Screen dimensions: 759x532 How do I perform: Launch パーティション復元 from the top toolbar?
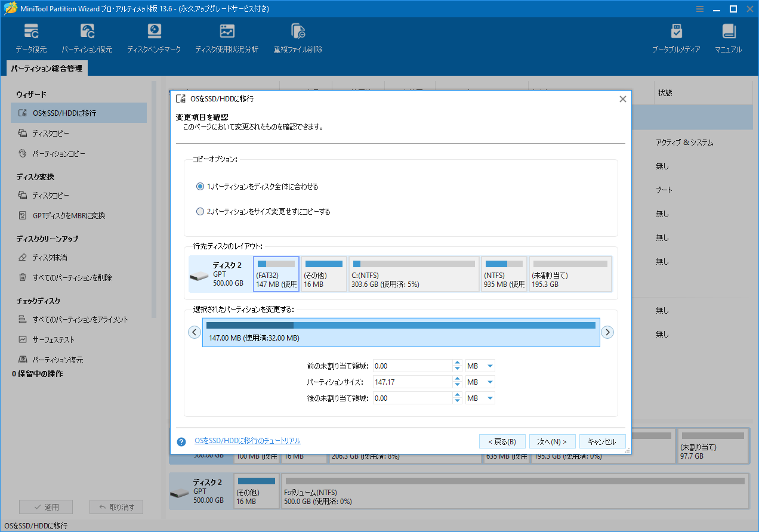click(x=87, y=36)
